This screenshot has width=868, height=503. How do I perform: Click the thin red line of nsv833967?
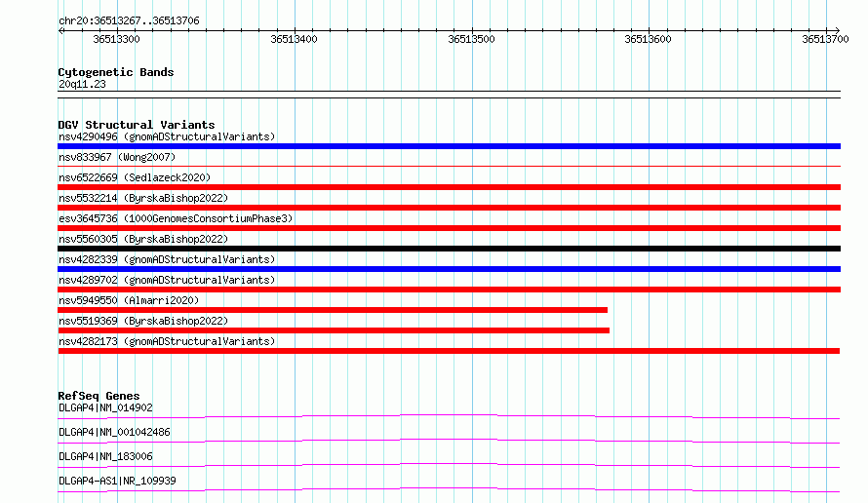pyautogui.click(x=449, y=166)
